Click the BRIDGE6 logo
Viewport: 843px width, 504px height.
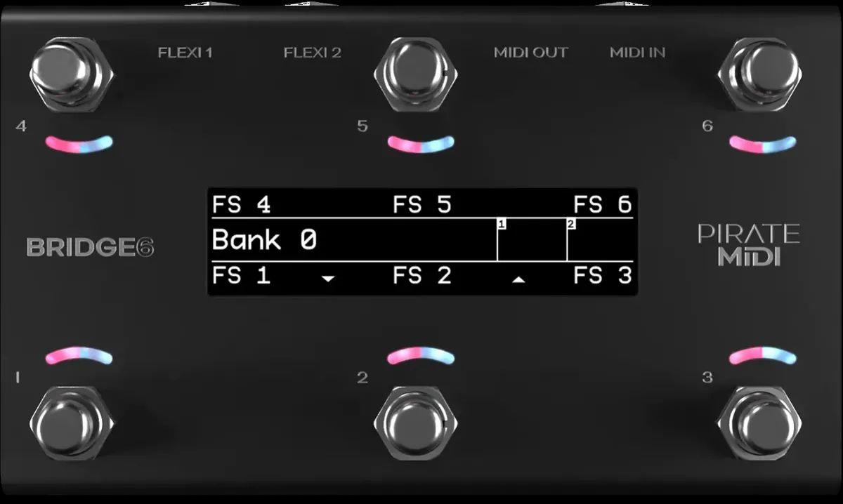(90, 247)
